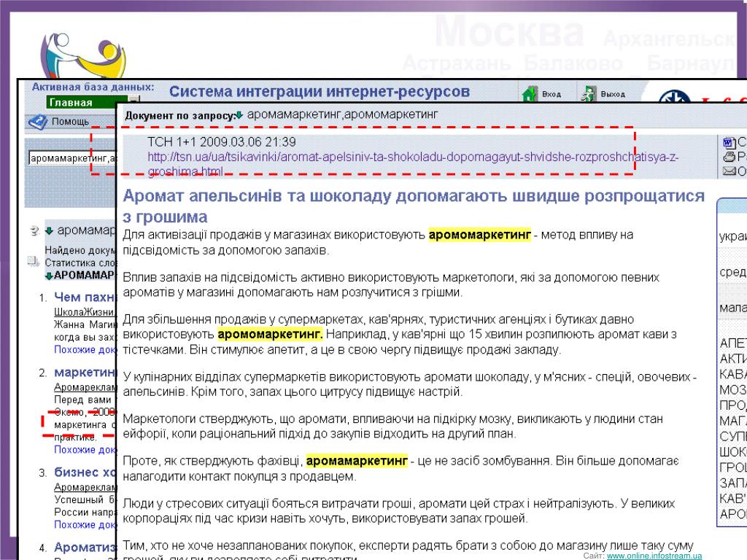Click query text 'аромамаркетинг,аромомаркетинг' in the document header
747x560 pixels.
click(342, 114)
